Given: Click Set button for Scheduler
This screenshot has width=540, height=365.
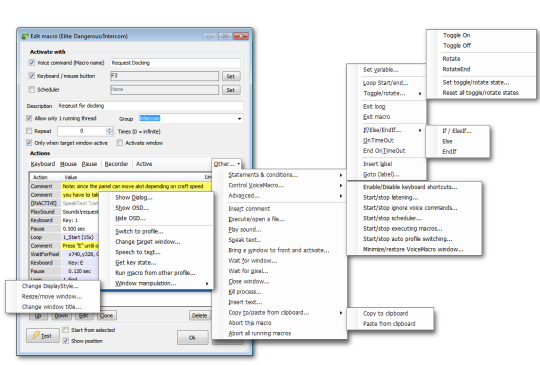Looking at the screenshot, I should click(231, 90).
